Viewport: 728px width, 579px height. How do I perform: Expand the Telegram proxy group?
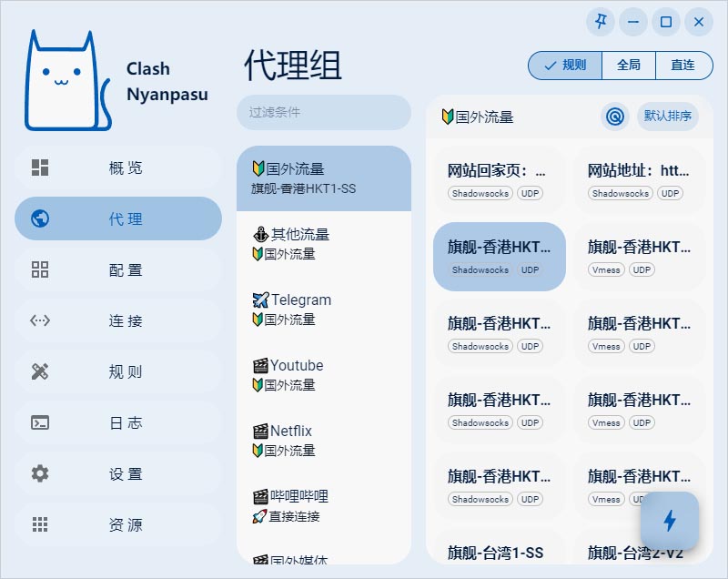point(324,309)
